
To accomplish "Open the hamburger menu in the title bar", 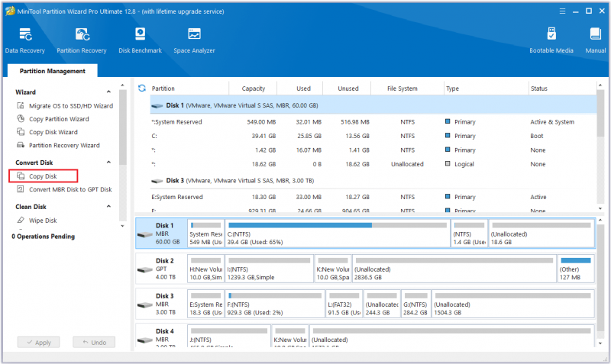I will [562, 11].
